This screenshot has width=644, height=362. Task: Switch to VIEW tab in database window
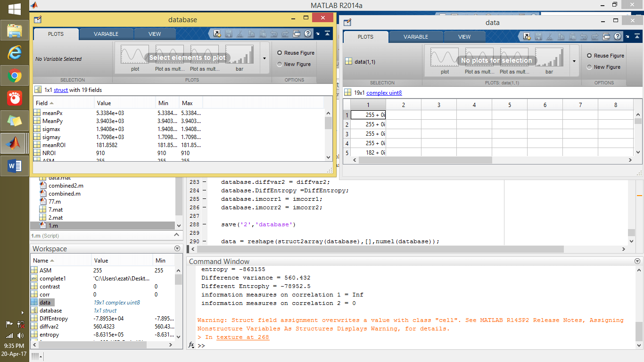pos(155,34)
